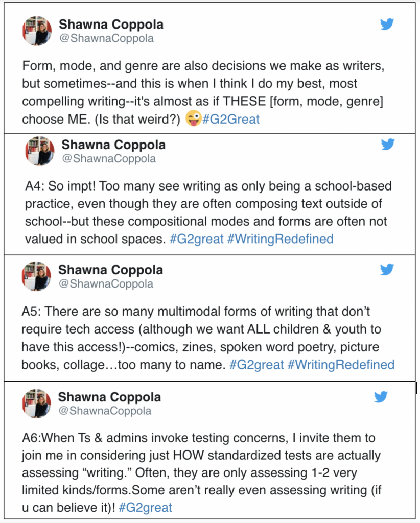Click #G2Great hashtag after the emoji
Screen dimensions: 420x523
231,119
